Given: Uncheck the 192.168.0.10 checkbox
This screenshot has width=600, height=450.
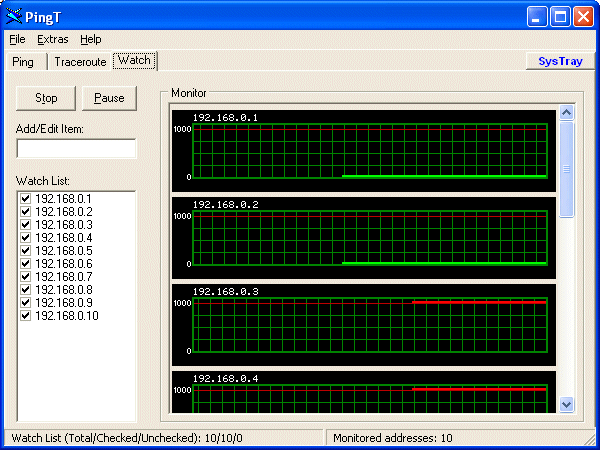Looking at the screenshot, I should point(25,316).
